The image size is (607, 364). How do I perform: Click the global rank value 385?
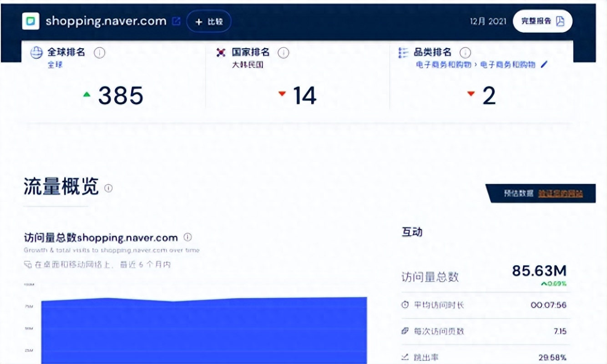(x=121, y=96)
